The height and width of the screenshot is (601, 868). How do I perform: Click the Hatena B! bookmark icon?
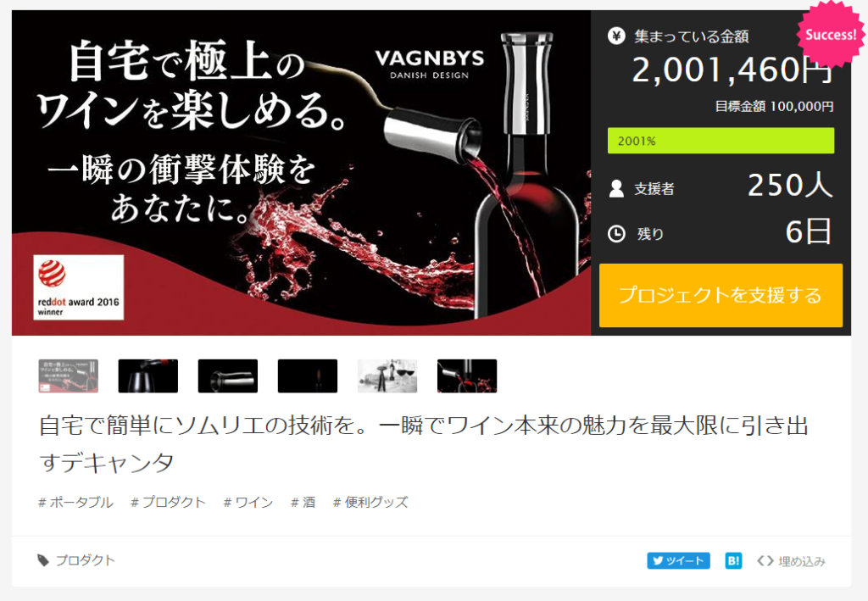pyautogui.click(x=733, y=560)
